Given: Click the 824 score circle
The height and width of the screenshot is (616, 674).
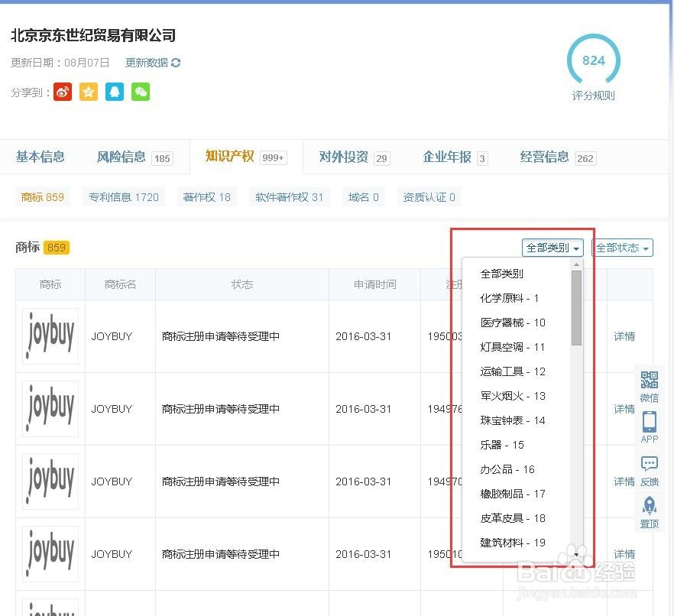Looking at the screenshot, I should 594,60.
